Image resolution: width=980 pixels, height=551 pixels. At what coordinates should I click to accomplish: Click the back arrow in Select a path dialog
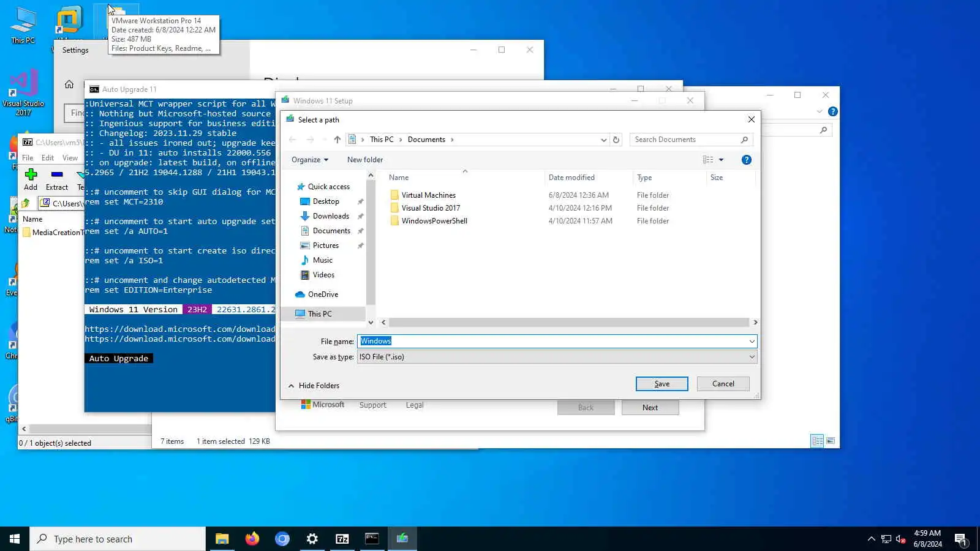tap(293, 140)
